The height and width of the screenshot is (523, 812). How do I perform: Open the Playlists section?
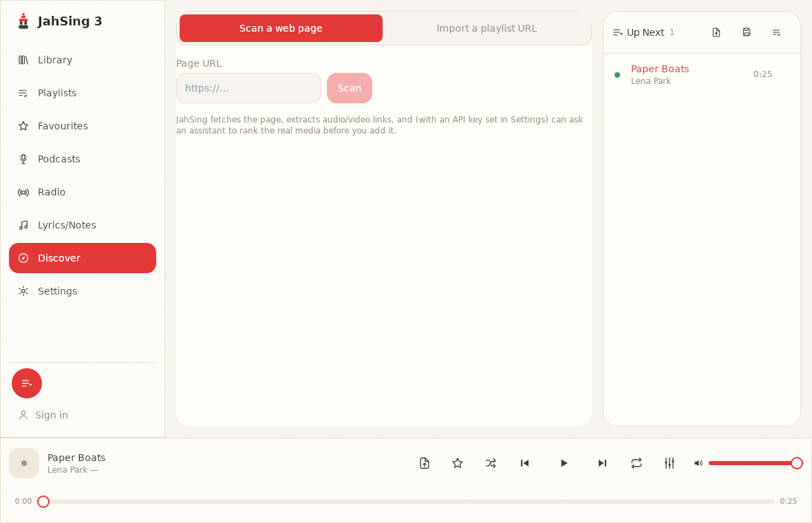[x=83, y=93]
